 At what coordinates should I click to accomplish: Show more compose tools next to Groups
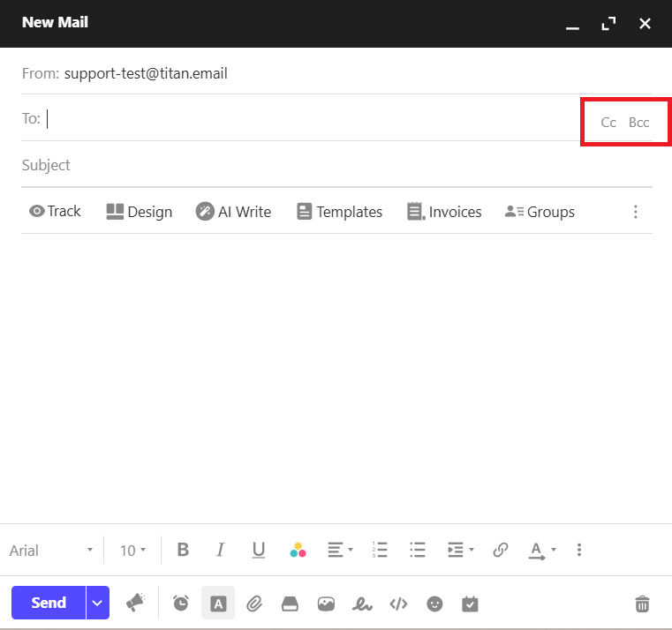[x=635, y=212]
